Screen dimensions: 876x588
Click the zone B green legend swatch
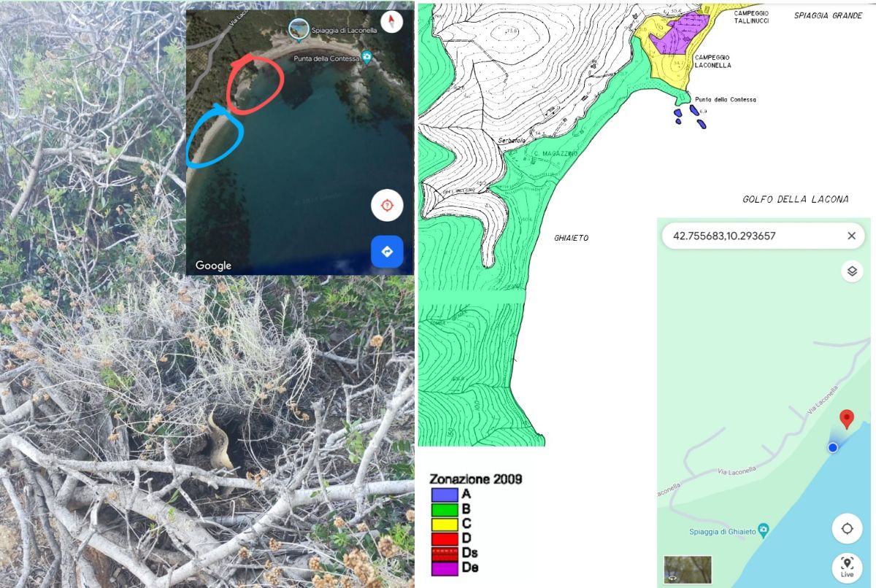[x=445, y=509]
